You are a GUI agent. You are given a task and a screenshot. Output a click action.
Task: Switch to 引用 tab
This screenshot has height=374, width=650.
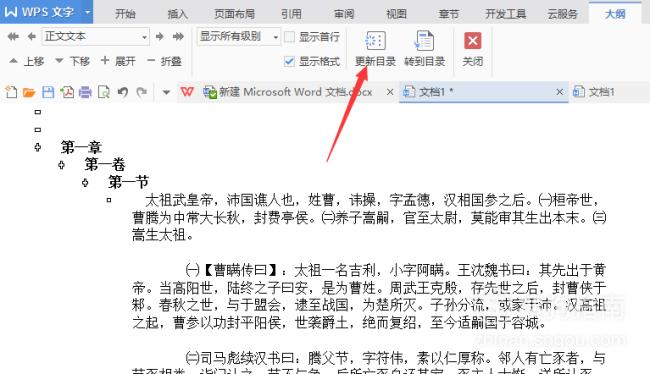tap(291, 14)
